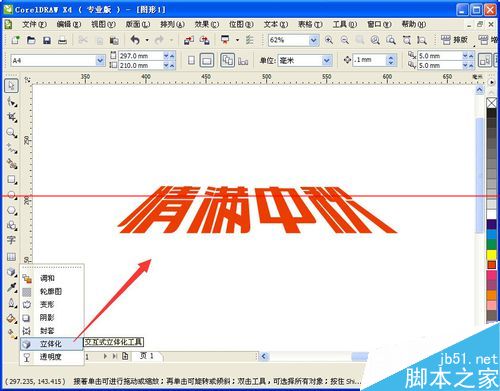The width and height of the screenshot is (500, 391).
Task: Select the Eyedropper tool
Action: 12,287
